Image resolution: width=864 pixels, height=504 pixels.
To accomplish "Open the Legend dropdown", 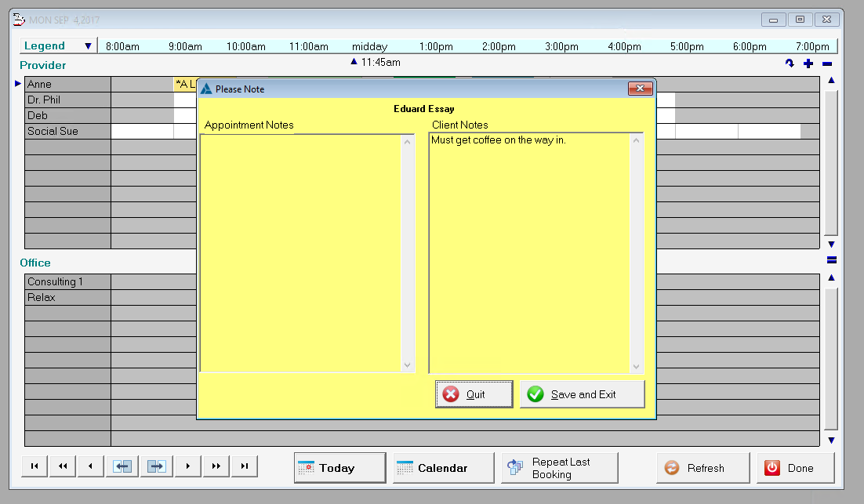I will [87, 45].
